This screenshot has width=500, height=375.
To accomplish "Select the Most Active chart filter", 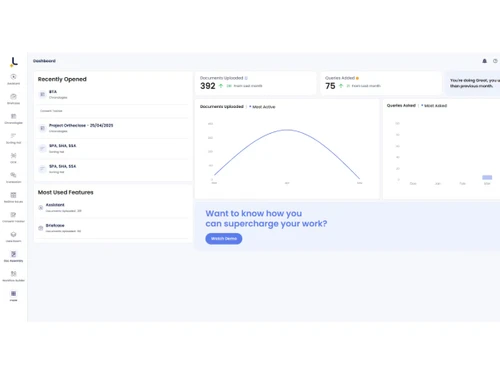I will click(263, 107).
